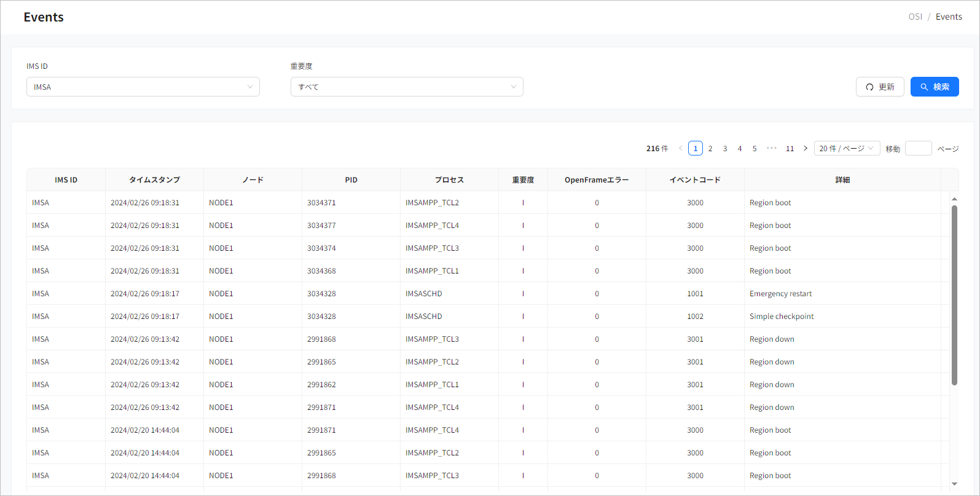Click the 移動 page number input field
Image resolution: width=980 pixels, height=496 pixels.
coord(918,148)
